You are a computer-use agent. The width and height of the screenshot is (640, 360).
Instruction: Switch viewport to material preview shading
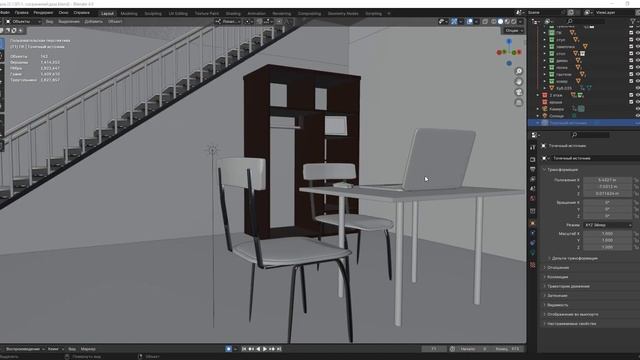point(507,22)
